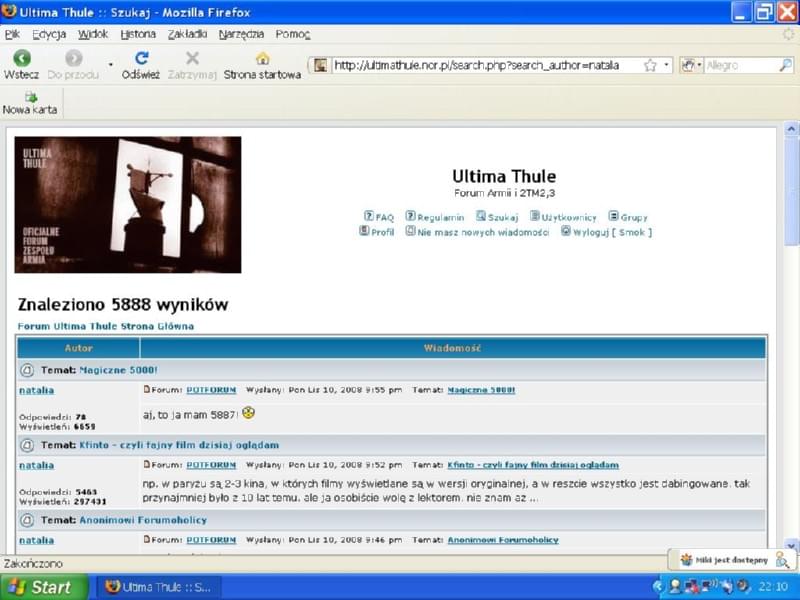Image resolution: width=800 pixels, height=600 pixels.
Task: Open the underlined Kfinto link after Temat
Action: 533,465
